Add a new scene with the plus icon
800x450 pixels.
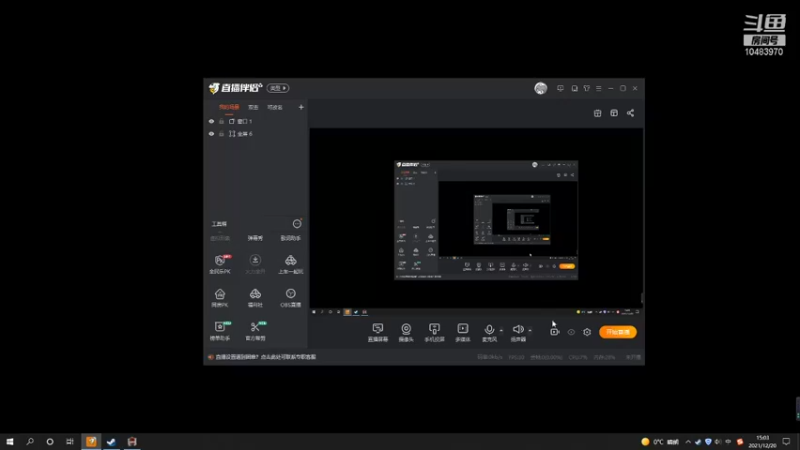301,107
